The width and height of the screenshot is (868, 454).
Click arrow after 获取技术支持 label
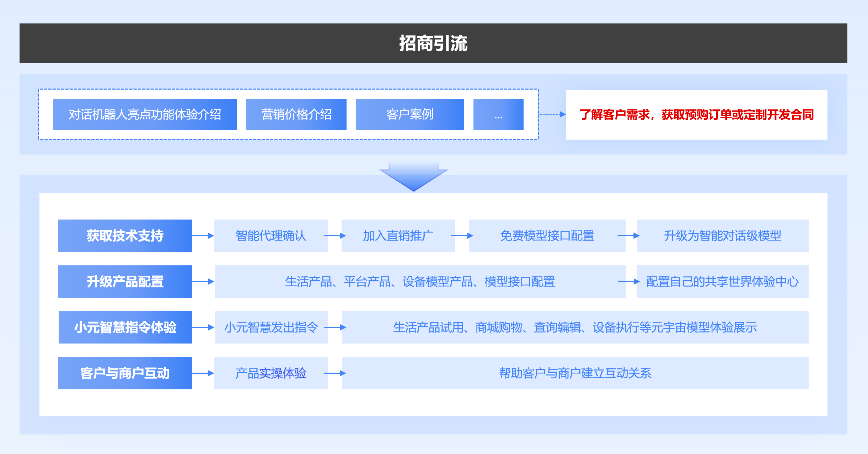pos(203,236)
